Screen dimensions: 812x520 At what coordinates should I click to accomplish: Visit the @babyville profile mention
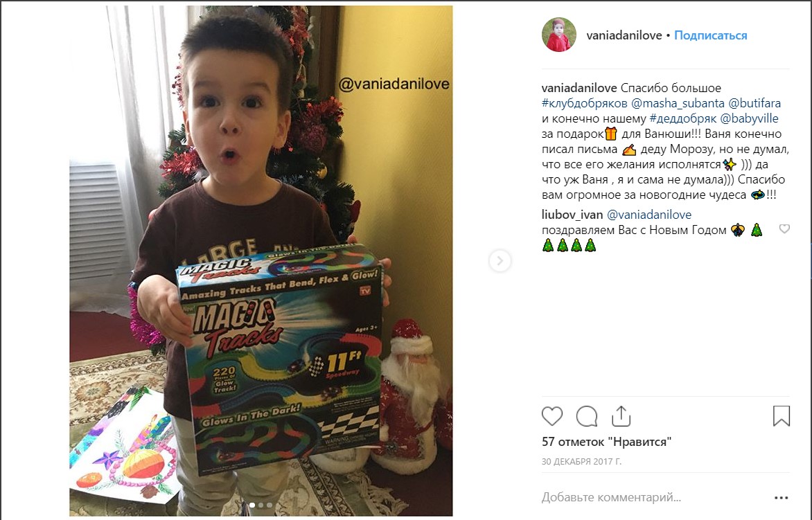[x=750, y=118]
